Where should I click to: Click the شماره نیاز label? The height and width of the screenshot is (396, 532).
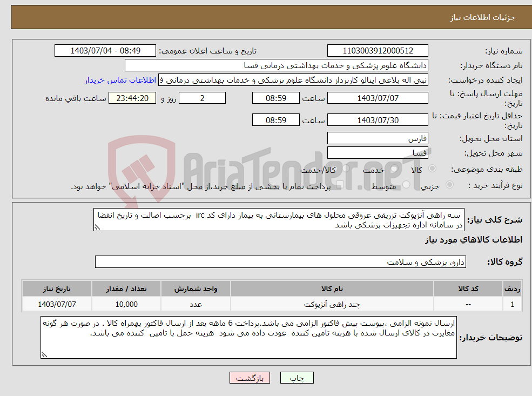(504, 51)
